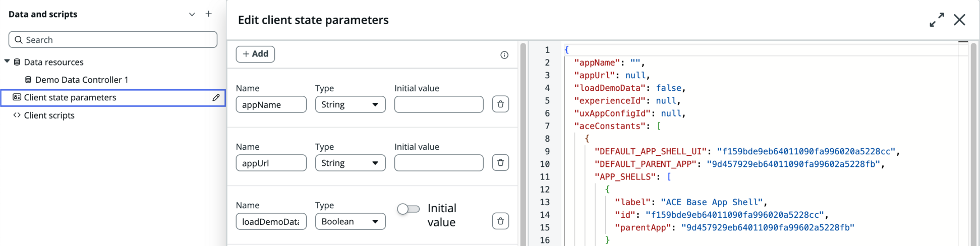Click the JSON editor vertical scrollbar

[973, 144]
